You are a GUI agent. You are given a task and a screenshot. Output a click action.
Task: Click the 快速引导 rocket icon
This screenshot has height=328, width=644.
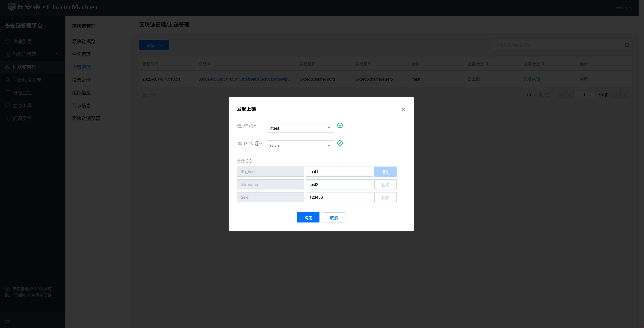(8, 42)
